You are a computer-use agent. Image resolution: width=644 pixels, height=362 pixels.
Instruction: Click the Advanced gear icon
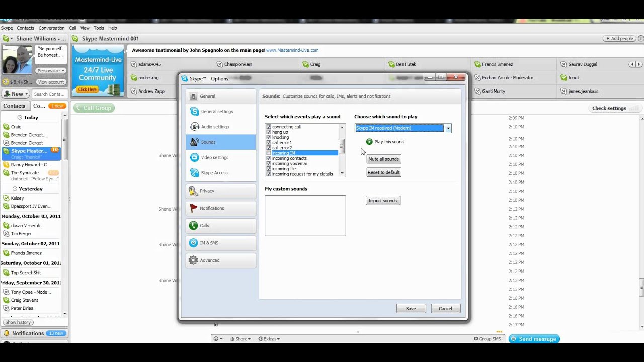[193, 260]
